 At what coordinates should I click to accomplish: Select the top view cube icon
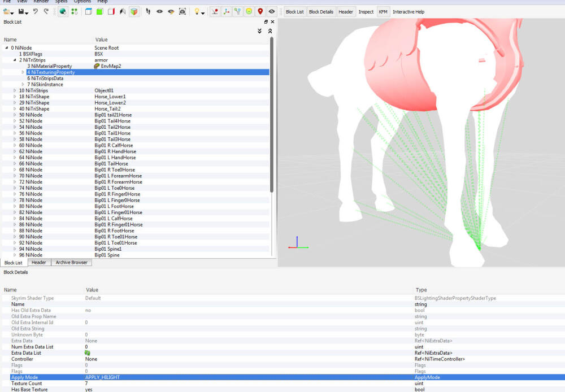pos(89,11)
